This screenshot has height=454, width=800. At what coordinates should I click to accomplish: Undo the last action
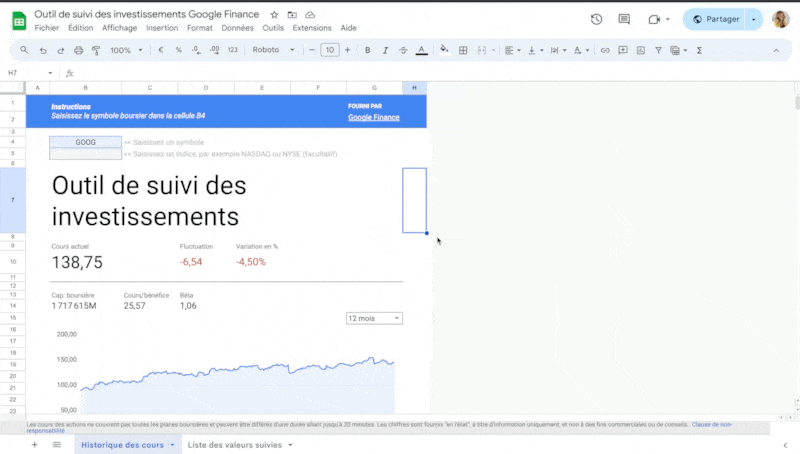click(43, 50)
